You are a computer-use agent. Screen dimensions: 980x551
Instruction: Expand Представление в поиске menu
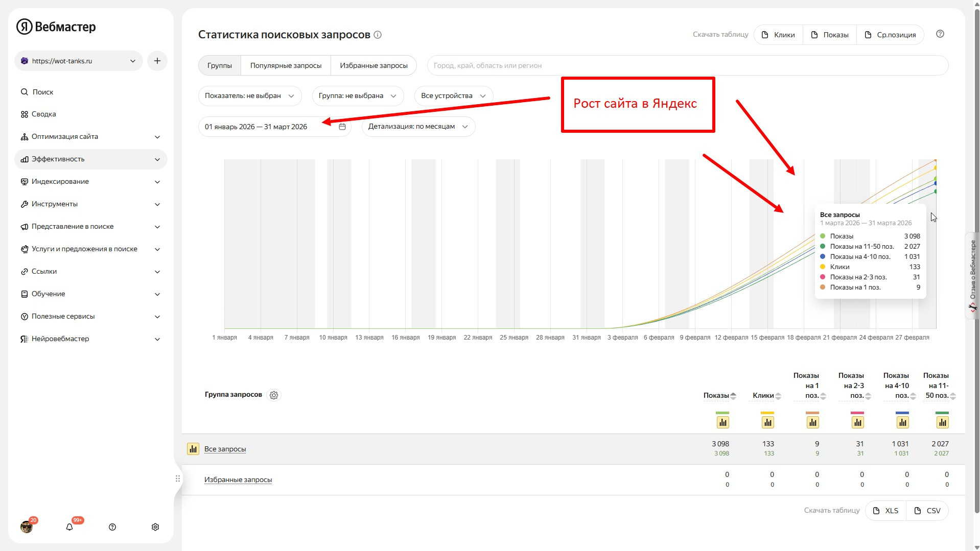tap(91, 227)
